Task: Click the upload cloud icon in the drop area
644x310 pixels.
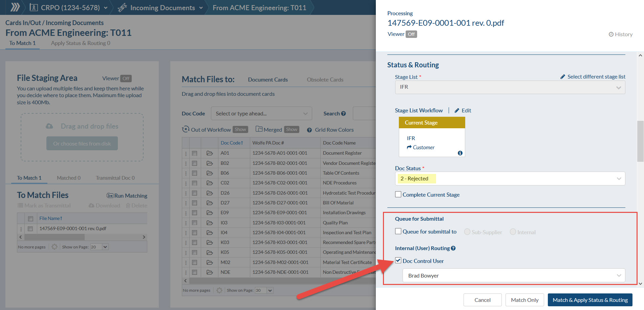Action: tap(49, 126)
